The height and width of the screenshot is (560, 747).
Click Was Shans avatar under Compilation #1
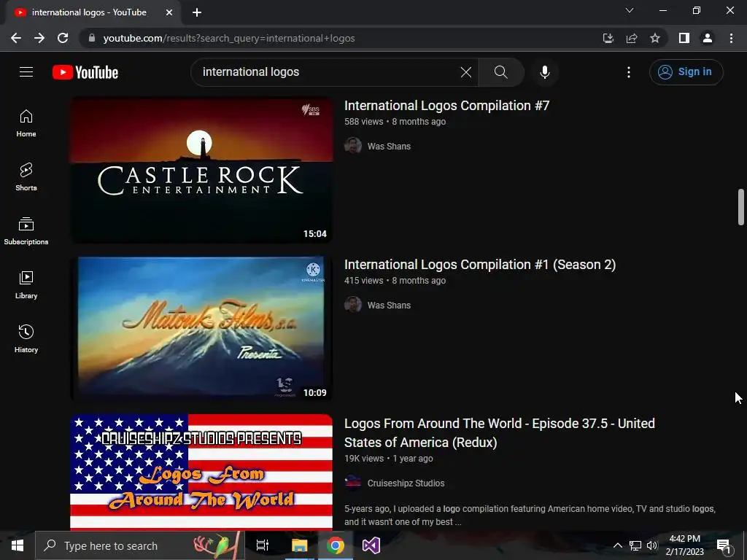click(x=353, y=305)
